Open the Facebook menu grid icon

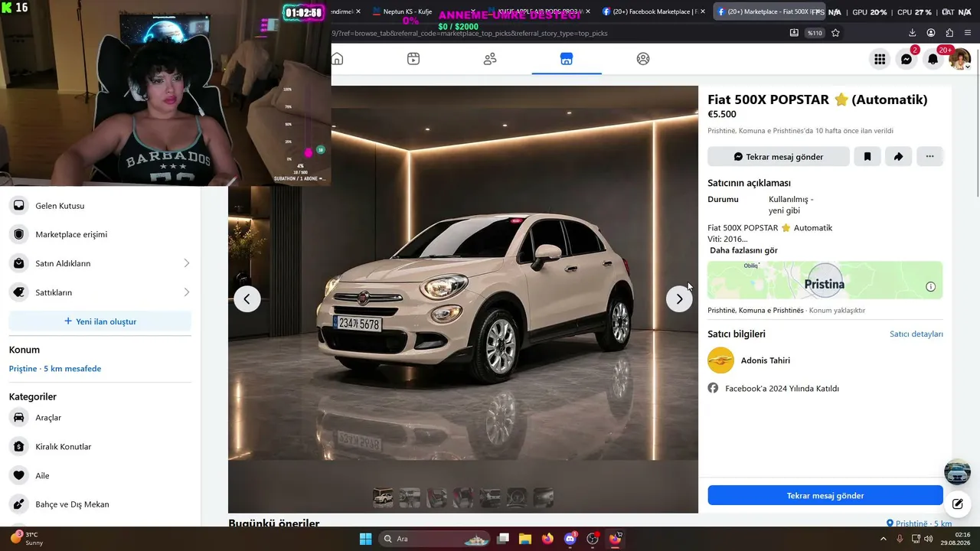pyautogui.click(x=880, y=59)
